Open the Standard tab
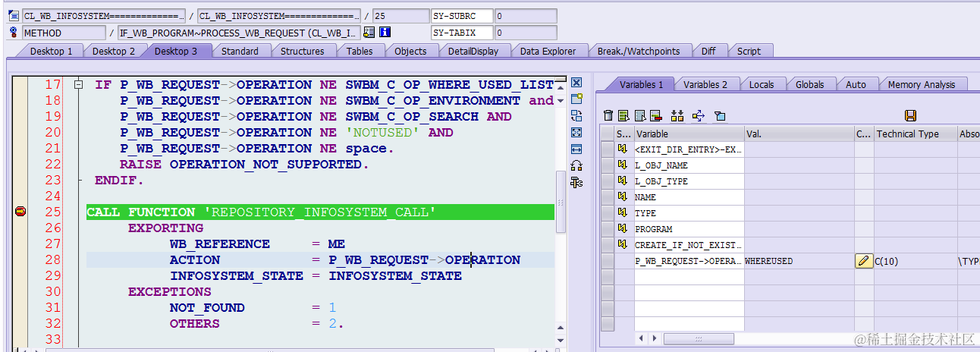Image resolution: width=980 pixels, height=352 pixels. point(240,51)
